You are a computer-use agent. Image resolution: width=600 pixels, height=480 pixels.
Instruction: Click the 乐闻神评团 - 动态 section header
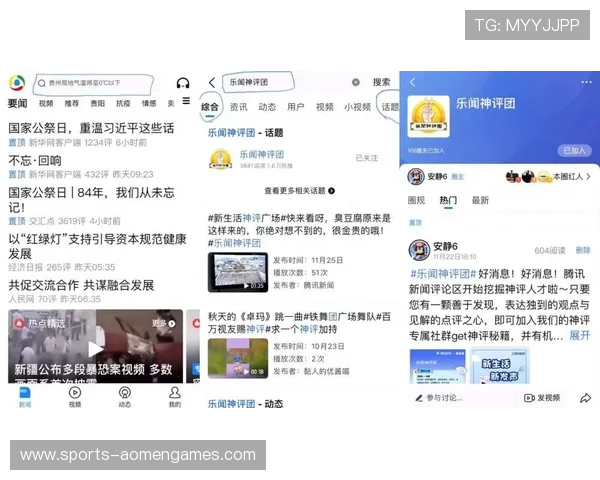point(245,404)
